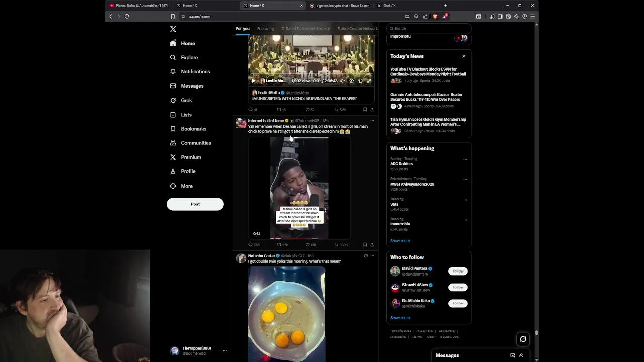The width and height of the screenshot is (644, 362).
Task: Expand the Messages drawer
Action: point(521,355)
